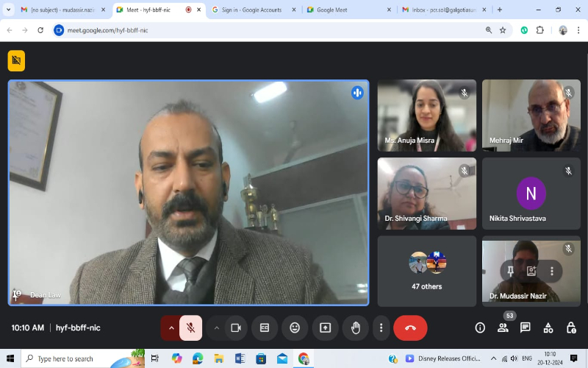Open the 47 others tile
This screenshot has width=588, height=368.
pos(426,271)
